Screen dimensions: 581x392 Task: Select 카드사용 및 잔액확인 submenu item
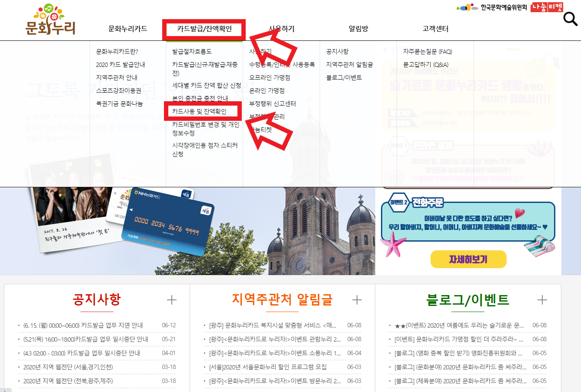[x=199, y=111]
